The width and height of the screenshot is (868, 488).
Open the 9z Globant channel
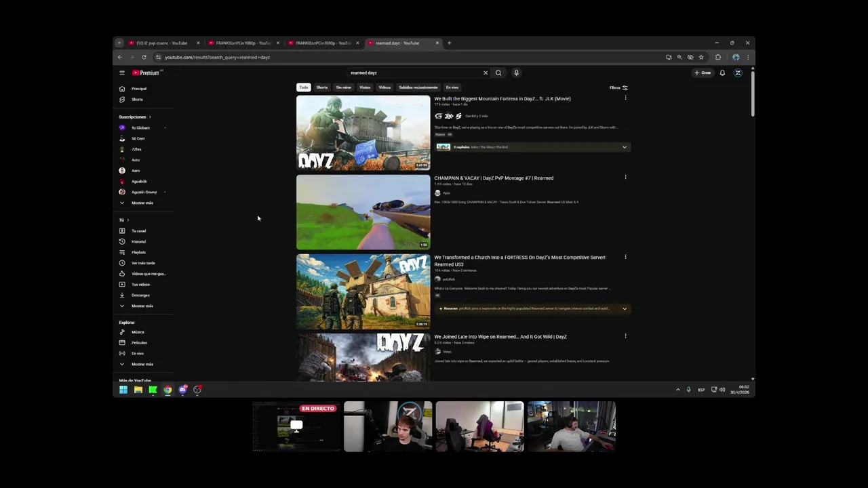click(140, 128)
